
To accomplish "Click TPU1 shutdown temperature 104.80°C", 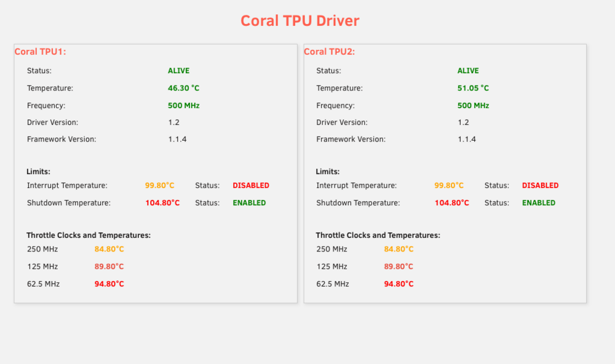I will 162,203.
